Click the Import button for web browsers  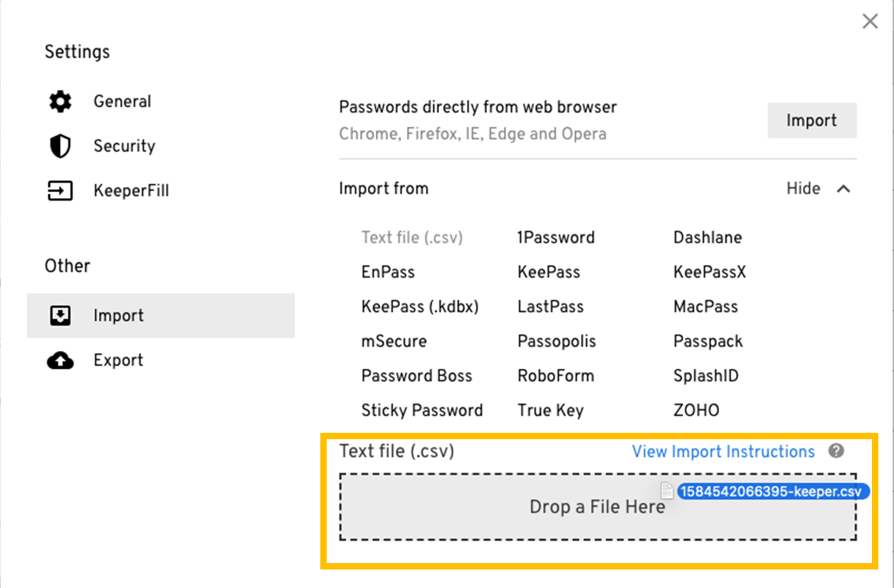point(811,120)
